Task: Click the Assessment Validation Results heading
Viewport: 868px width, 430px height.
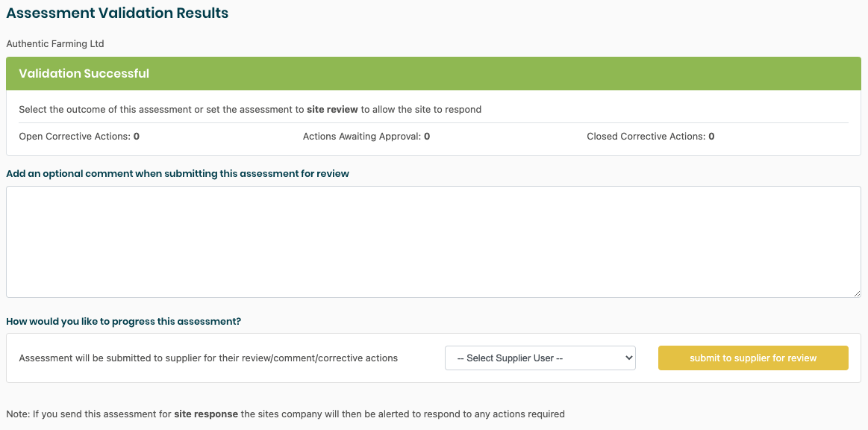Action: [117, 13]
